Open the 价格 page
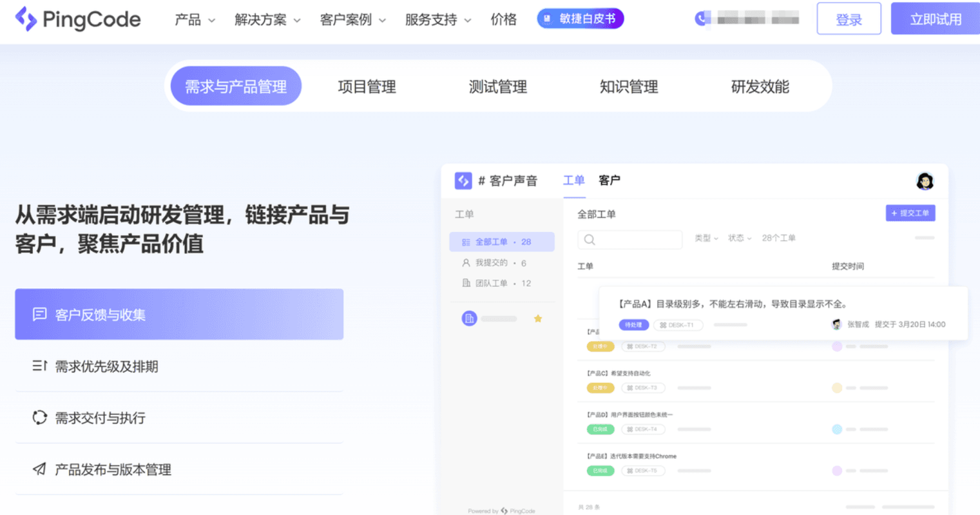Viewport: 980px width, 515px height. 503,20
